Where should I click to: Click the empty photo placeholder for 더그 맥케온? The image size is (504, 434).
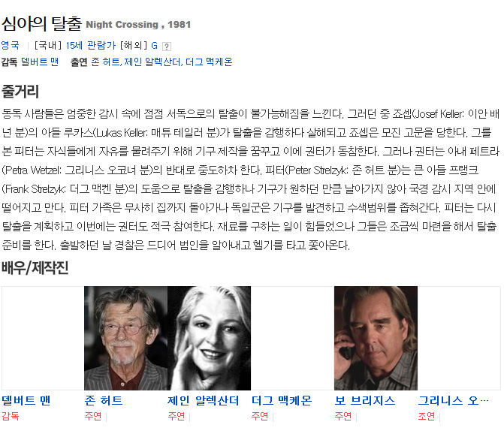[x=292, y=338]
